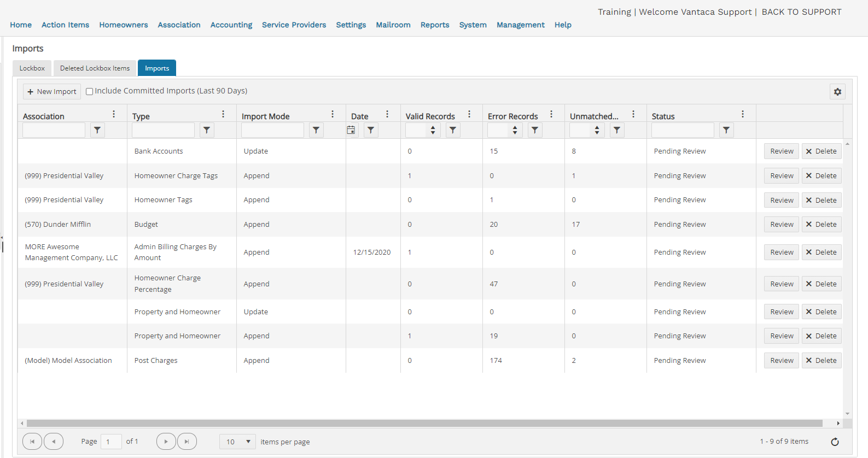Open Error Records column options menu dots

551,114
